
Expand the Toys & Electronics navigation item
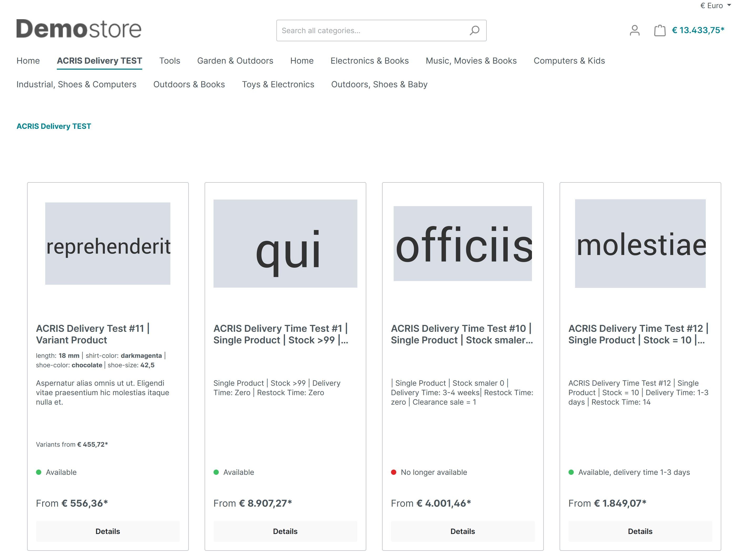pyautogui.click(x=278, y=84)
